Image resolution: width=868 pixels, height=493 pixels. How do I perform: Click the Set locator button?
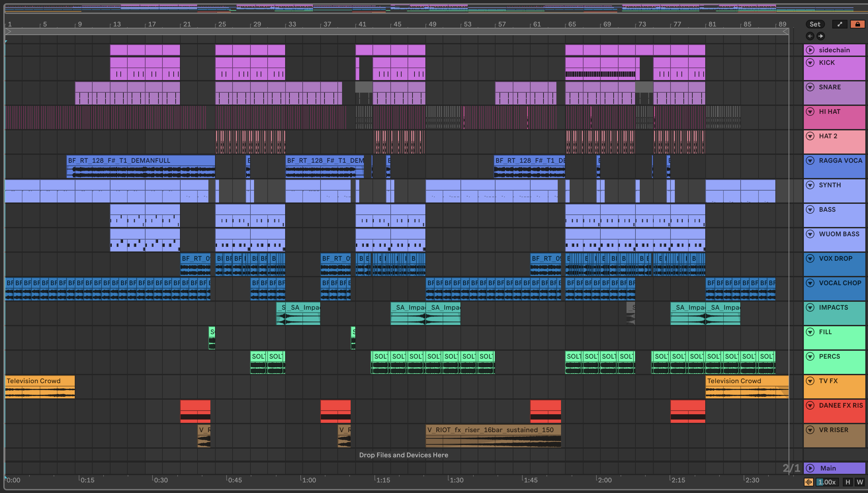(x=814, y=24)
